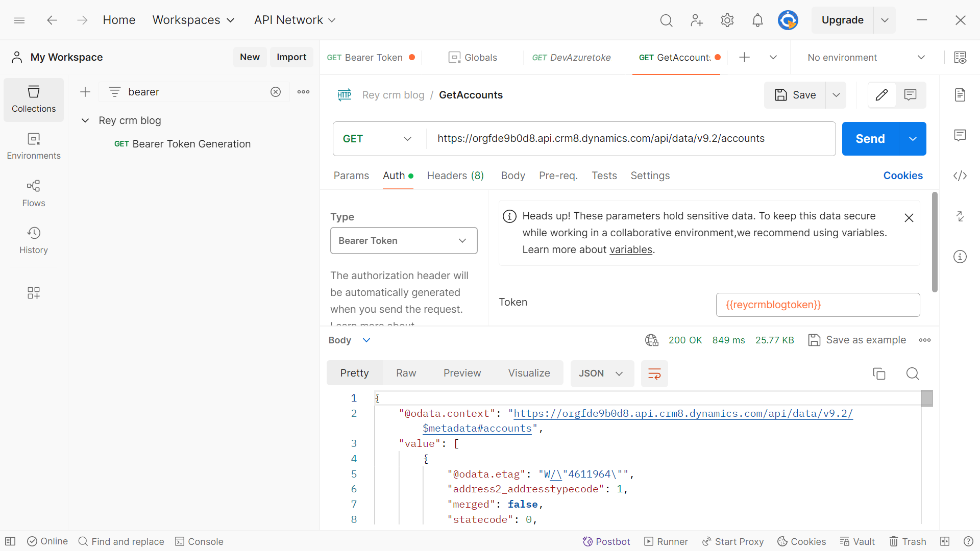Click the Send button
This screenshot has width=980, height=551.
870,139
